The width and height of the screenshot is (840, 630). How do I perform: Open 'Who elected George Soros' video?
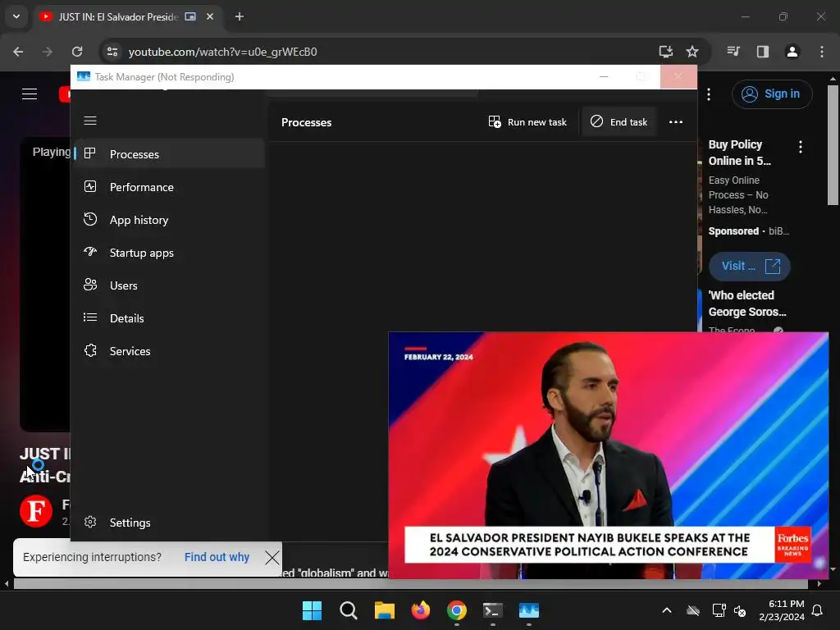[x=747, y=304]
